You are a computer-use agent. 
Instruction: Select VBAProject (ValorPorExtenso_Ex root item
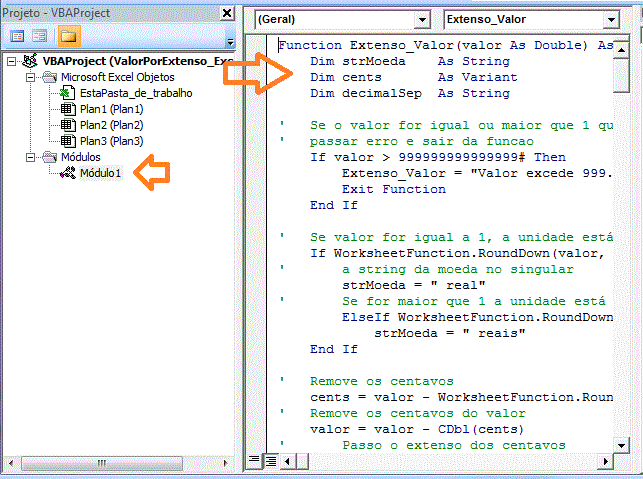click(138, 61)
